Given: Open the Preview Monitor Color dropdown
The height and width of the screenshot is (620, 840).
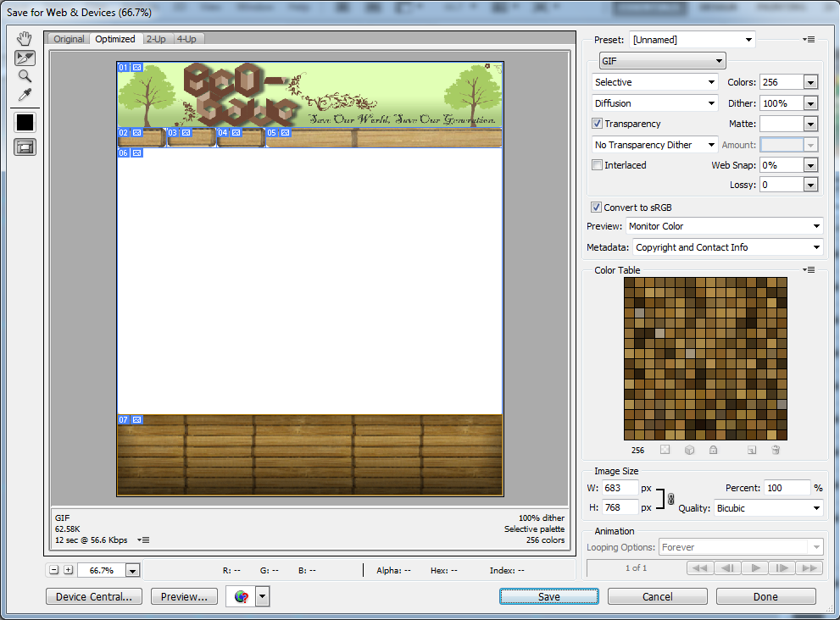Looking at the screenshot, I should 724,226.
